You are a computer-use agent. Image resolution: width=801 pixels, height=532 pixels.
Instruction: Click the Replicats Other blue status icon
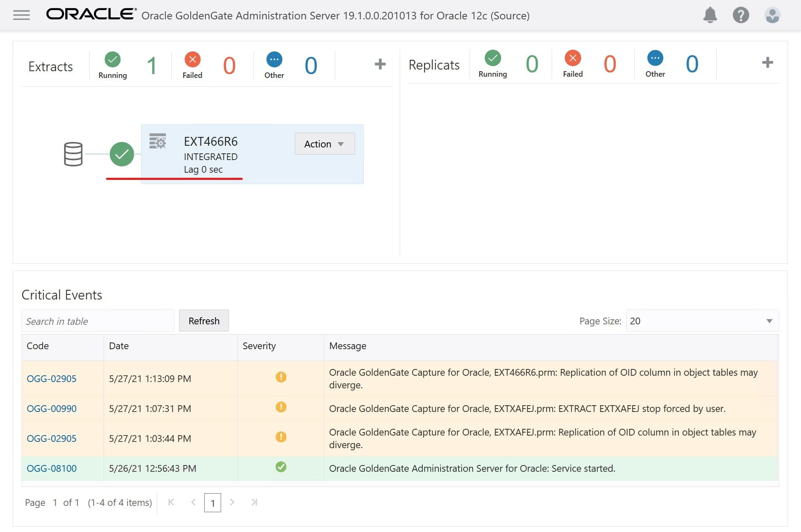tap(655, 58)
